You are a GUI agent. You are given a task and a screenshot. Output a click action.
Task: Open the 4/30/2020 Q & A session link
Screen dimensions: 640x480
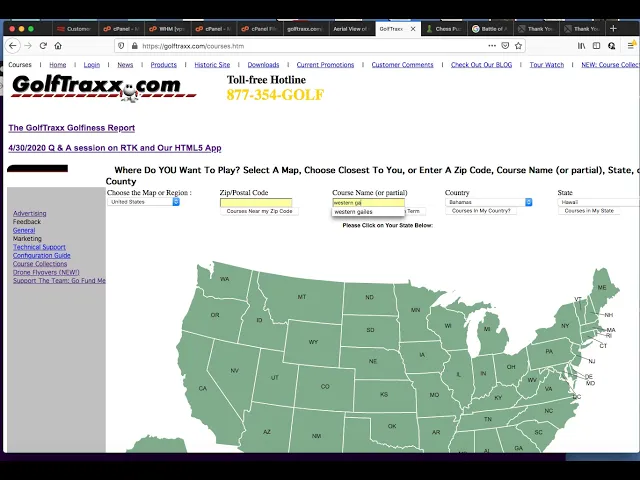[x=115, y=148]
